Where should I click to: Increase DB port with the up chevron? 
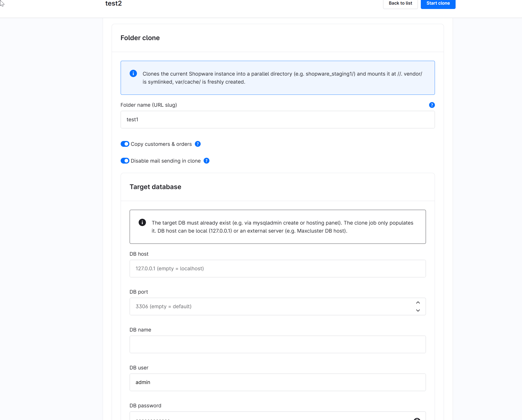418,303
